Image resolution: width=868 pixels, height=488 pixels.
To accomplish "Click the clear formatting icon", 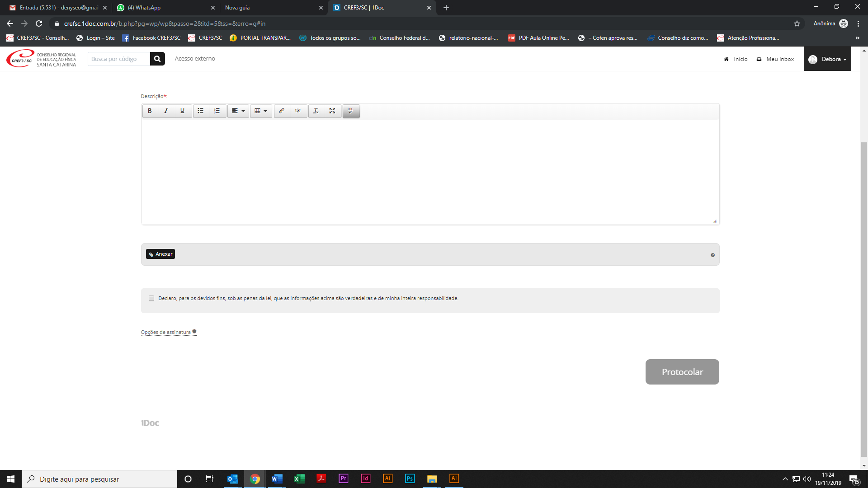I will [316, 111].
